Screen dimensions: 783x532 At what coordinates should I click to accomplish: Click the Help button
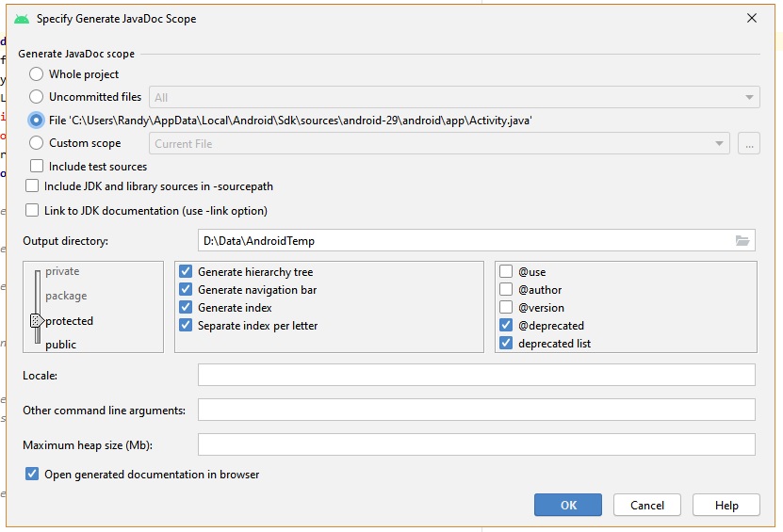tap(726, 505)
